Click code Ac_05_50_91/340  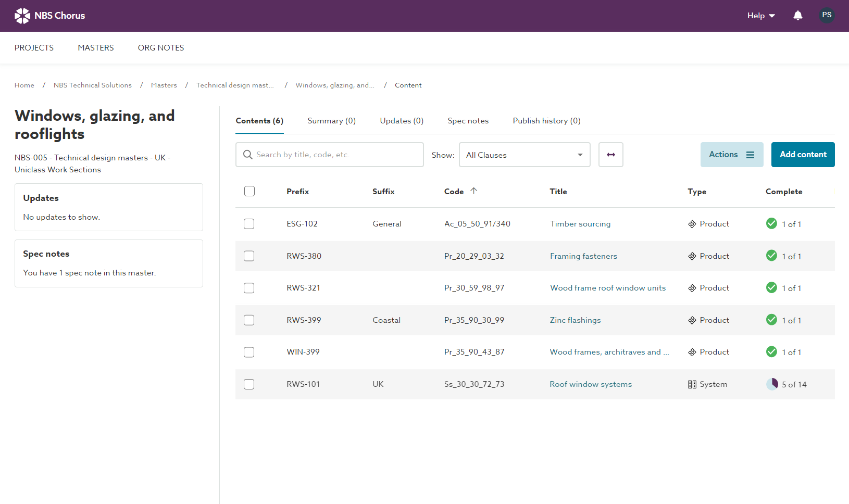pos(477,224)
